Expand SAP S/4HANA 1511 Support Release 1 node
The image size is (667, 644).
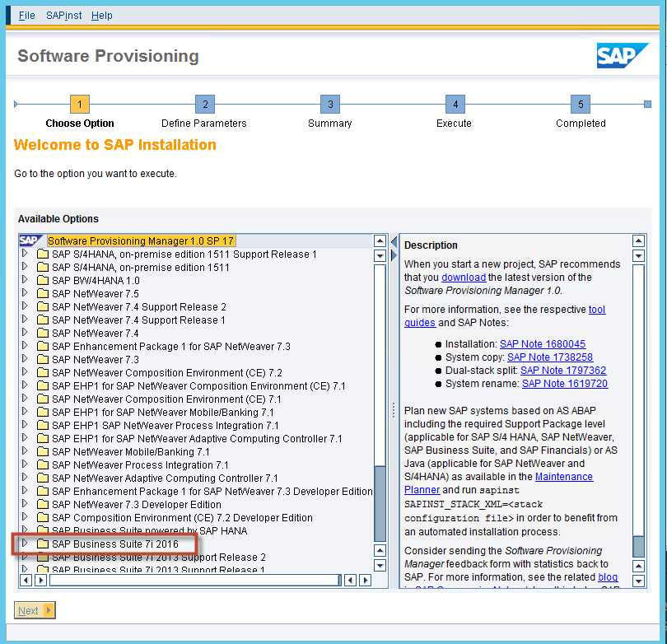tap(25, 254)
